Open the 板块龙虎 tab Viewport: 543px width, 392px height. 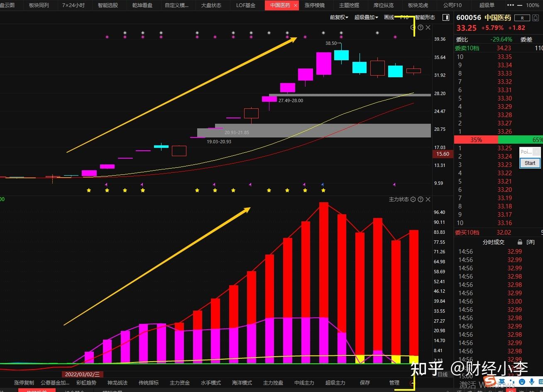[x=418, y=5]
